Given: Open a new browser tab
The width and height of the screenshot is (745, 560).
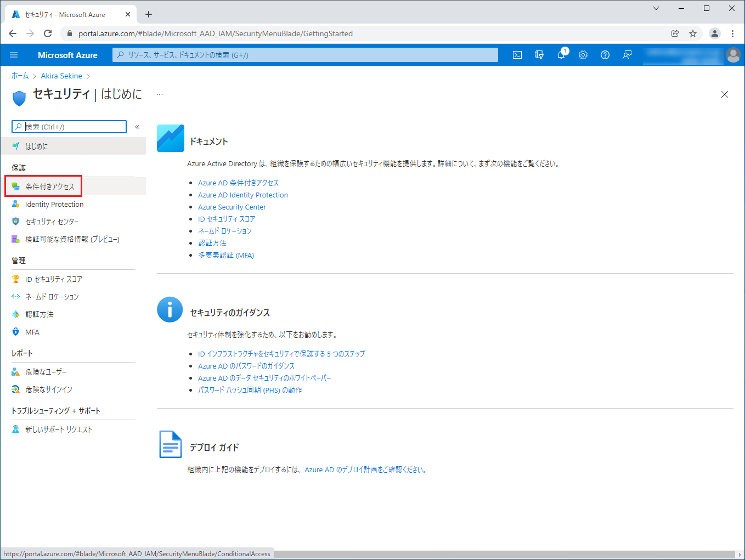Looking at the screenshot, I should pos(149,15).
